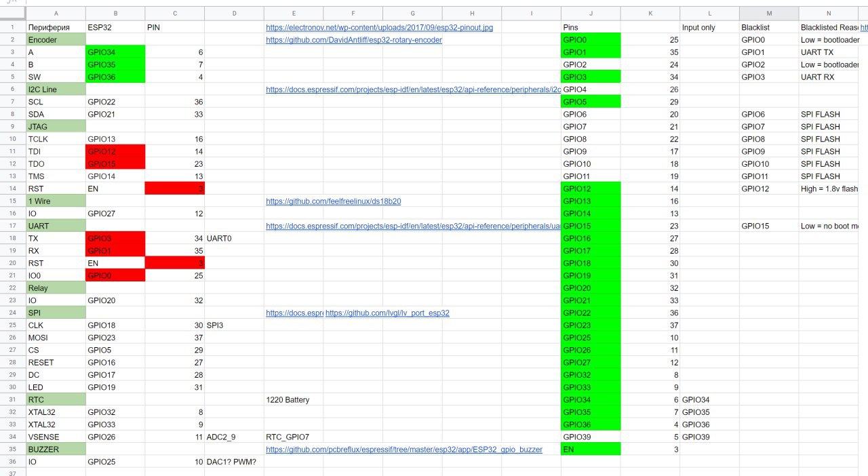Select column D header
The height and width of the screenshot is (476, 868).
(234, 14)
